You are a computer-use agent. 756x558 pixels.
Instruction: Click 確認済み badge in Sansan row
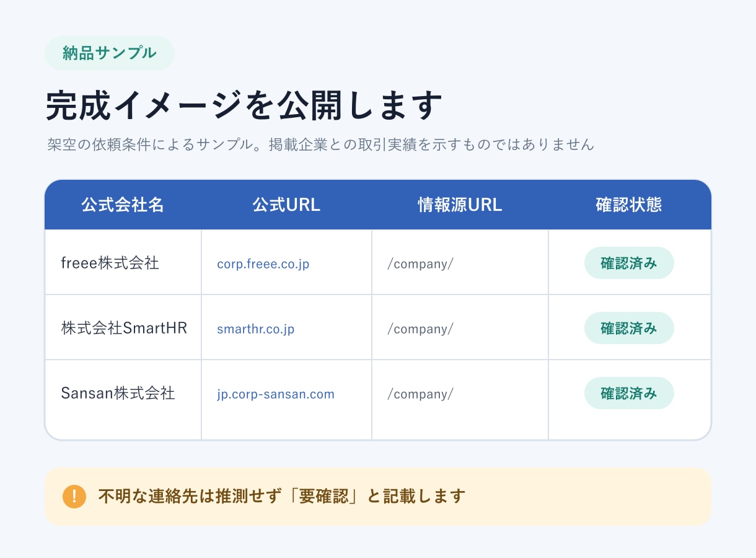pyautogui.click(x=629, y=393)
